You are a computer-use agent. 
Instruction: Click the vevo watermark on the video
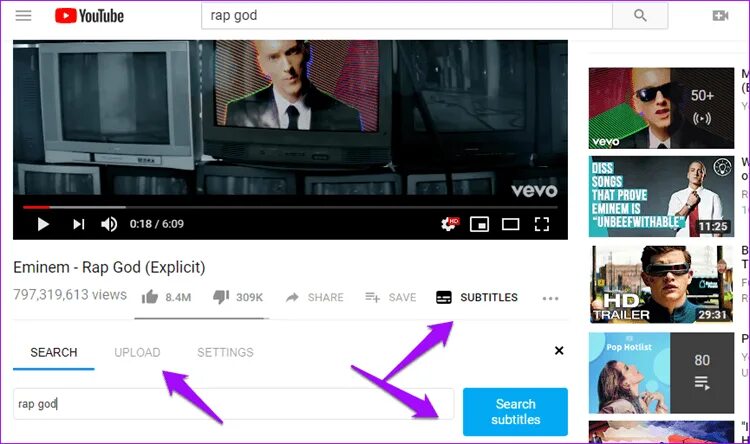(534, 190)
